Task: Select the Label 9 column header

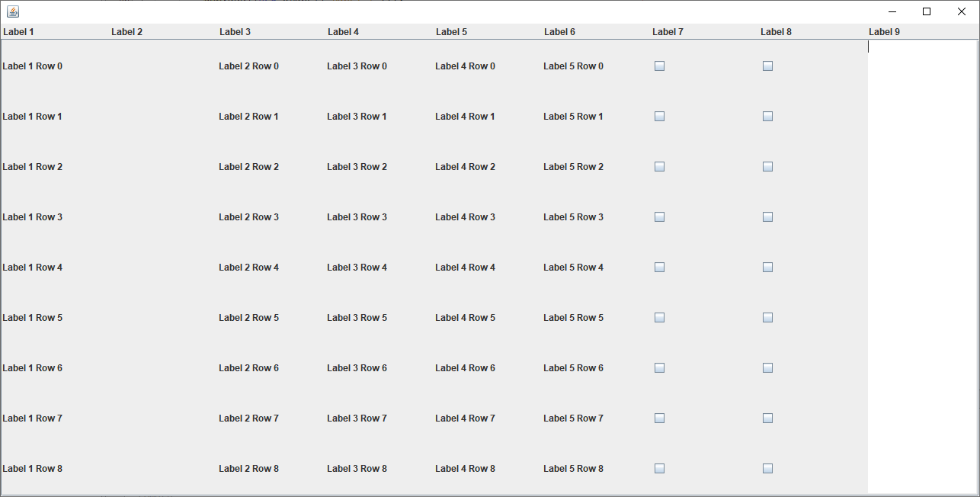Action: point(884,32)
